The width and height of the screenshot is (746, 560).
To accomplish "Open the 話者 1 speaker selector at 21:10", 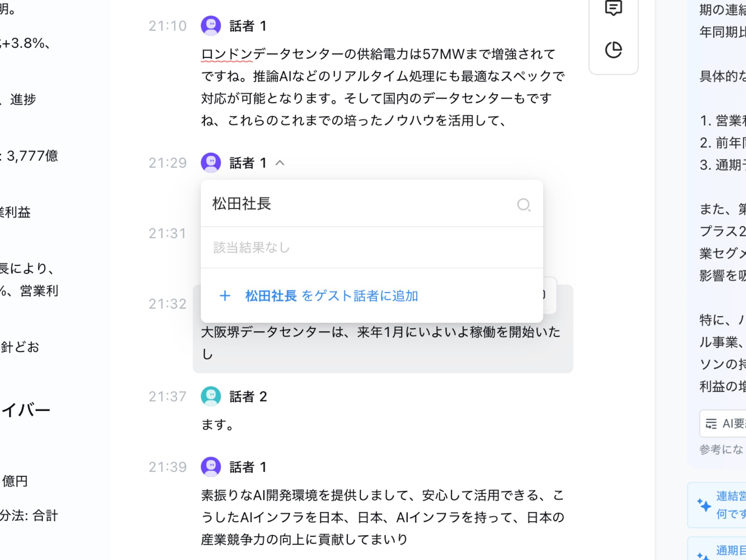I will point(248,26).
